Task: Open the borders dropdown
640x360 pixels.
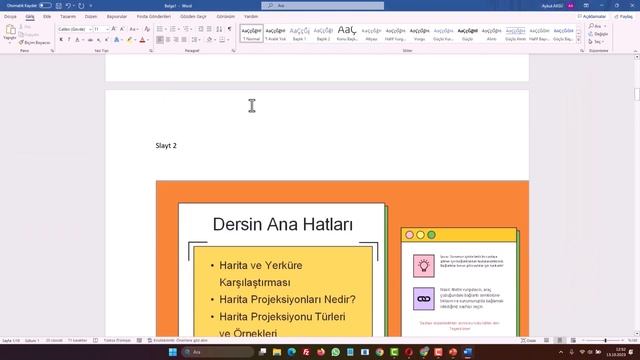Action: [228, 40]
